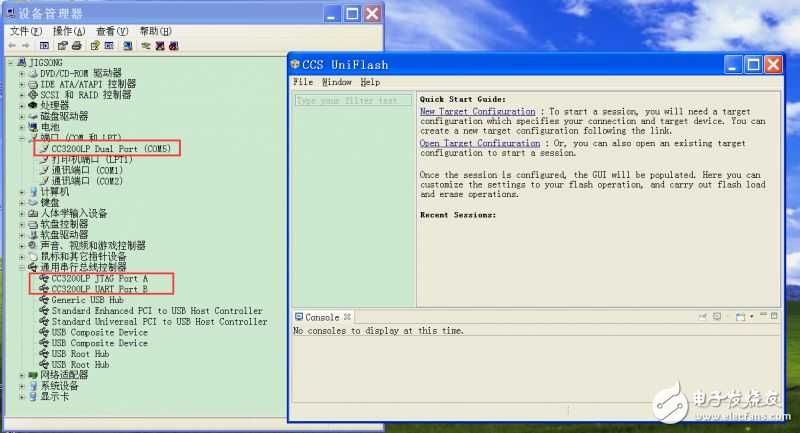Collapse the JIGSONG root node

click(11, 62)
